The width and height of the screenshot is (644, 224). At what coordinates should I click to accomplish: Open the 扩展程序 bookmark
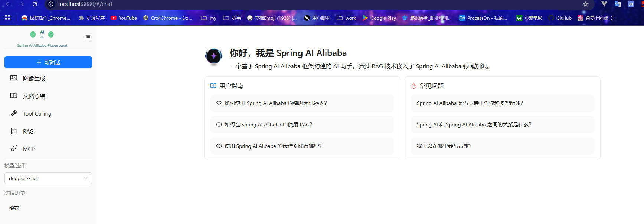tap(92, 18)
